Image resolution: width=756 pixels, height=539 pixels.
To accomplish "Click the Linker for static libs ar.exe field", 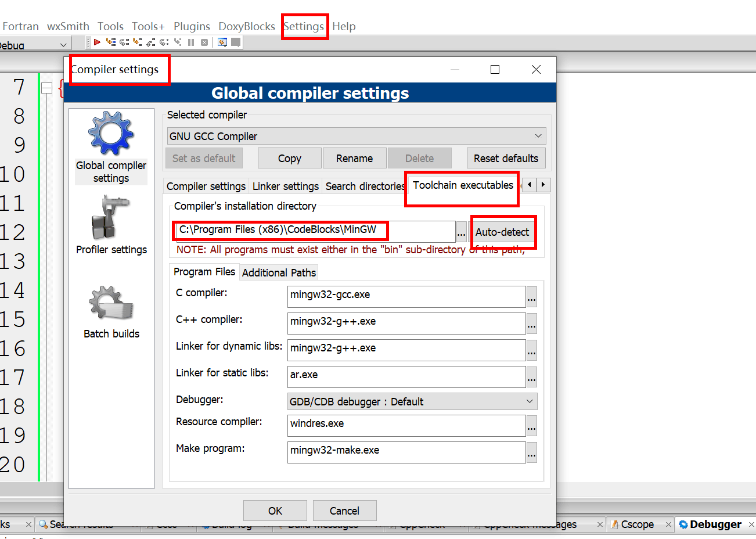I will [406, 377].
